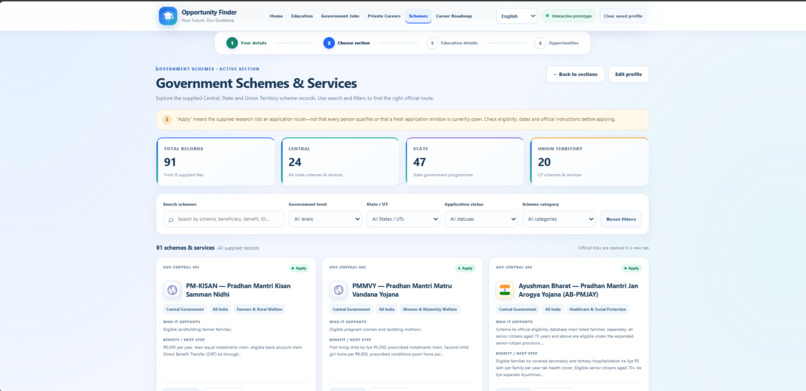Click Healthcare & Social Protection tag
This screenshot has height=391, width=806.
click(x=597, y=309)
